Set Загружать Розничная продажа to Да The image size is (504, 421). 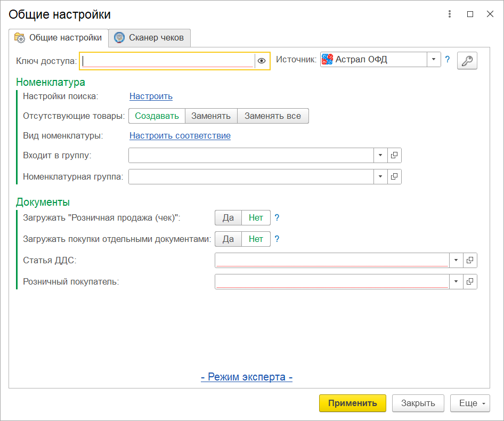pyautogui.click(x=228, y=217)
